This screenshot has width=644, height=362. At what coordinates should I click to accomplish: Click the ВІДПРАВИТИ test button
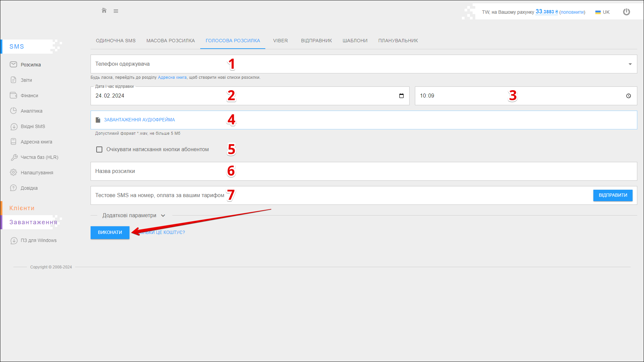point(612,195)
